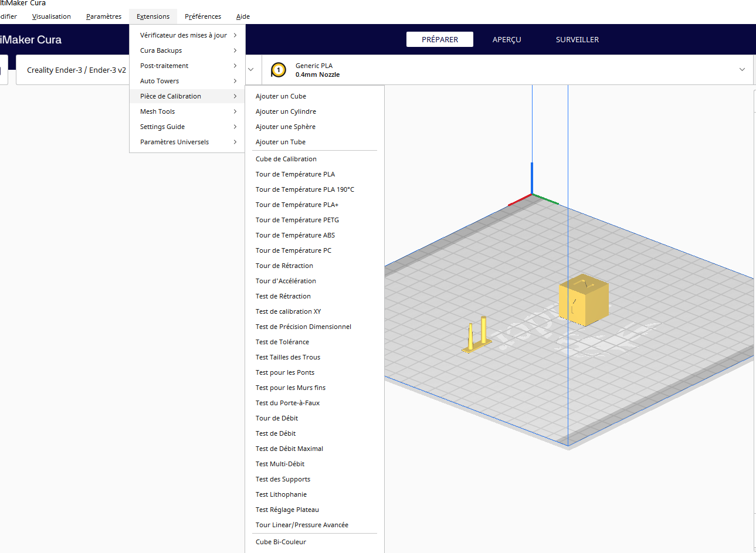The height and width of the screenshot is (553, 756).
Task: Select Cube Bi-Couleur
Action: point(314,542)
